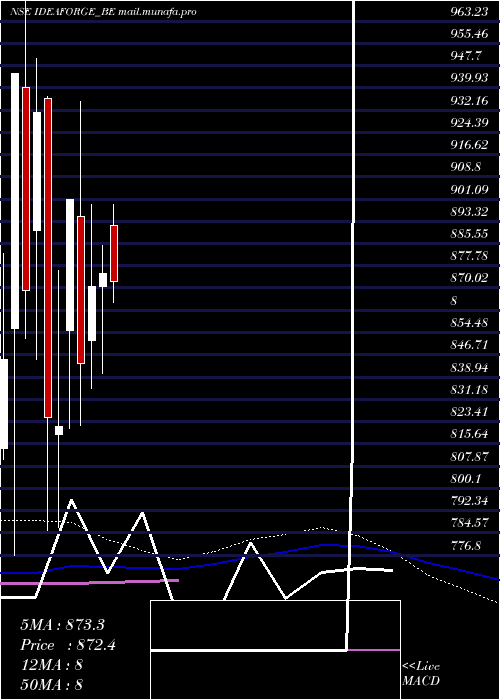The image size is (500, 700).
Task: Click the last red candlestick near 885
Action: coord(114,253)
